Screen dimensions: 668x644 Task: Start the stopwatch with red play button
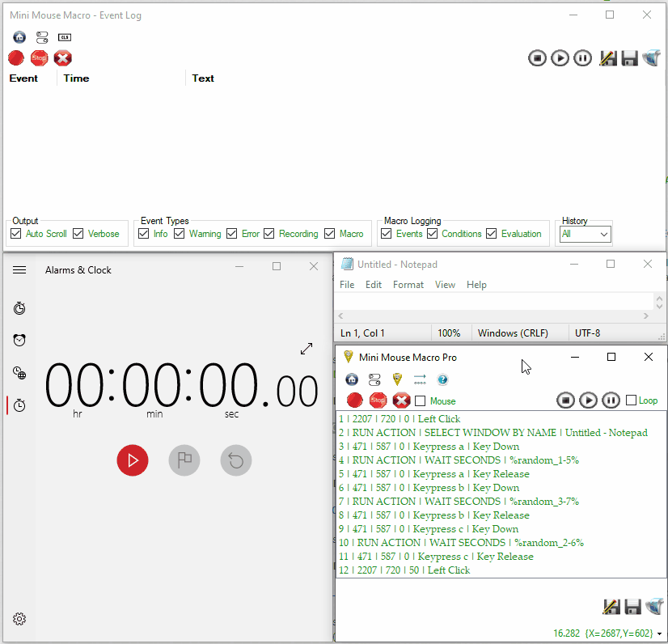click(133, 460)
